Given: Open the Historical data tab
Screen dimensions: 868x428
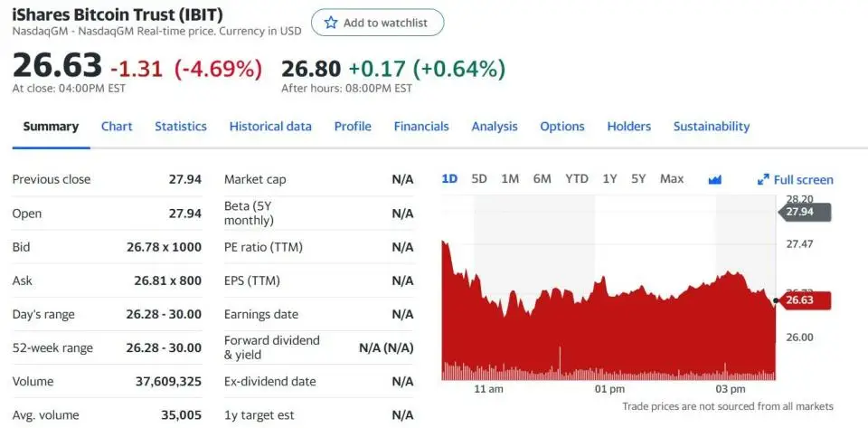Looking at the screenshot, I should coord(270,127).
